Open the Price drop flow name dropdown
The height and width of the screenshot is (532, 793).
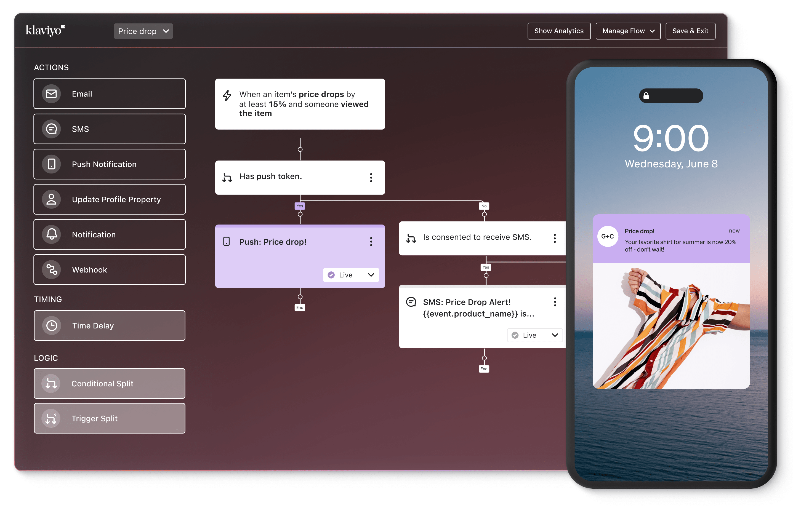143,31
